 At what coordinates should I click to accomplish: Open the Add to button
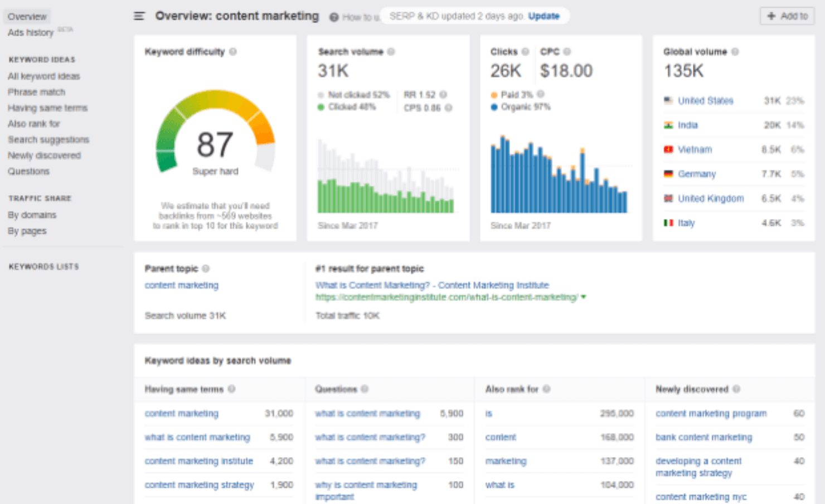[x=787, y=16]
